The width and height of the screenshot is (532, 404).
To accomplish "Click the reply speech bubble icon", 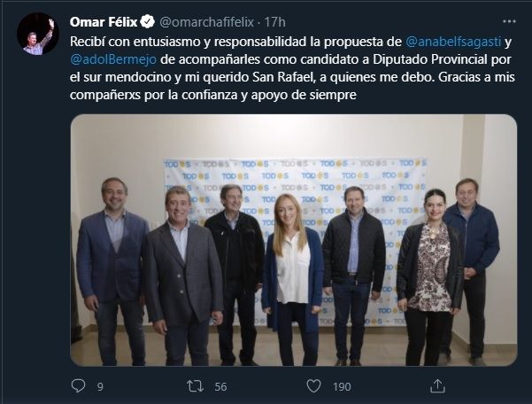I will pos(79,385).
